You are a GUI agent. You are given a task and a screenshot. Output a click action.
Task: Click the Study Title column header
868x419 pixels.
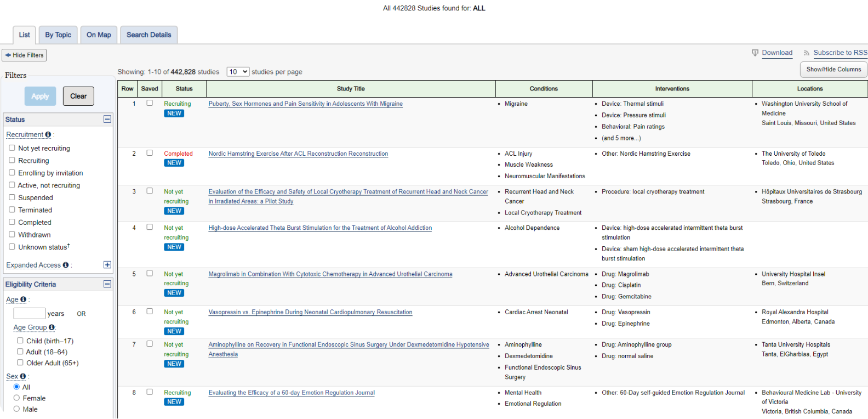351,89
